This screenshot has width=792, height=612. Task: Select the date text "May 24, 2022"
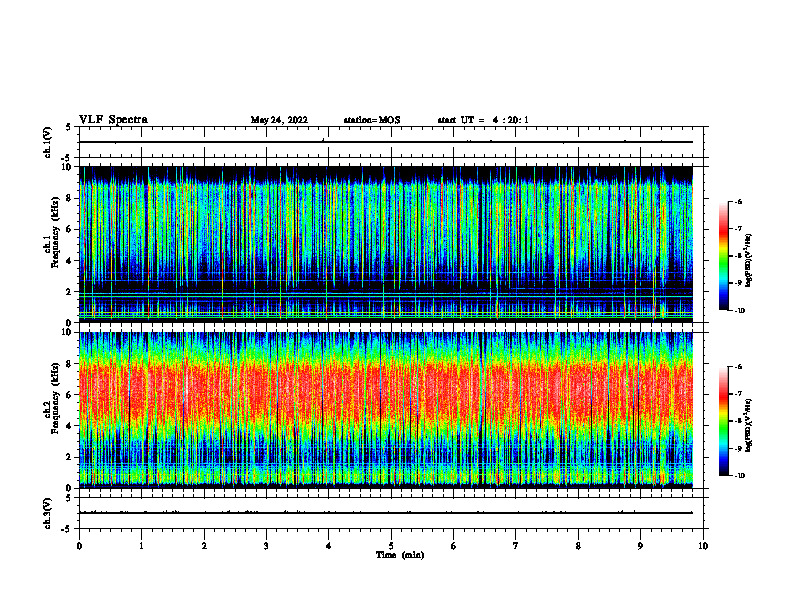(279, 120)
